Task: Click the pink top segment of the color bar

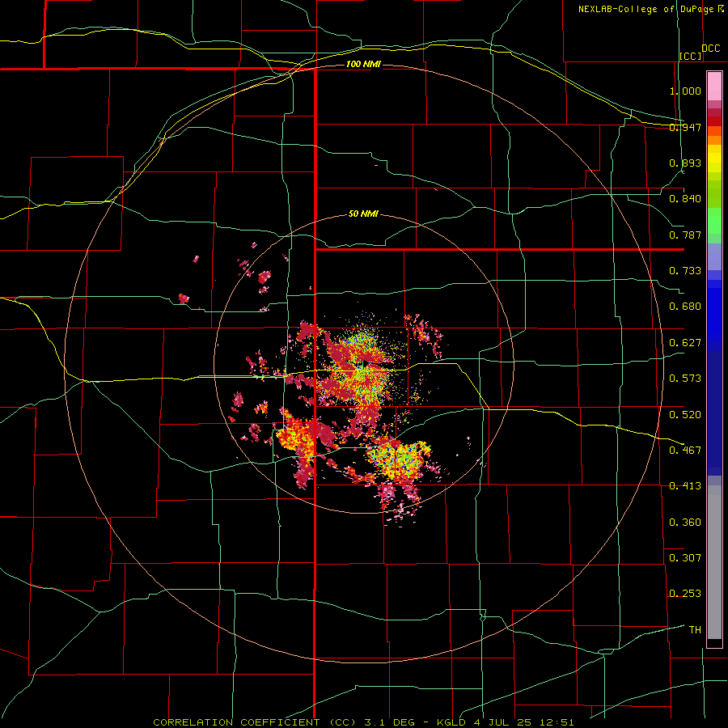Action: point(714,86)
